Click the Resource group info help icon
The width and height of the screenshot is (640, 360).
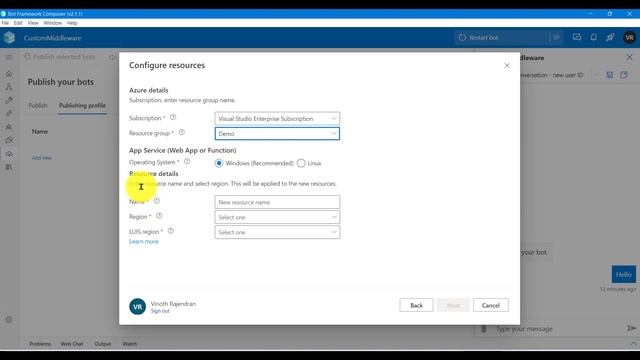[x=182, y=132]
